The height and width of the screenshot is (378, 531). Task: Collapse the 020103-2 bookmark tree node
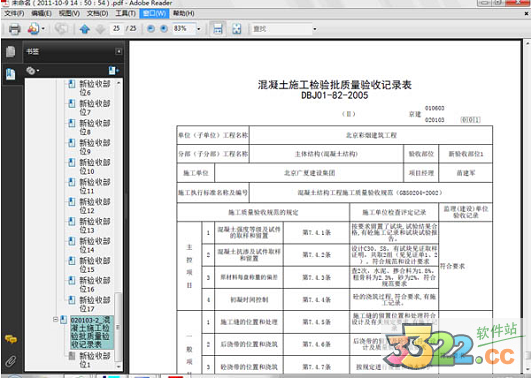(56, 319)
